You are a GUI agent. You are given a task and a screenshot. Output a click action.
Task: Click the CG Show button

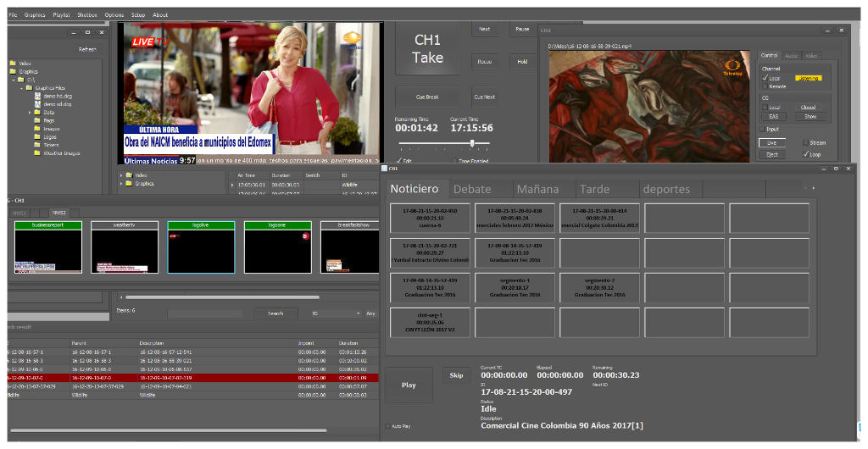(810, 117)
